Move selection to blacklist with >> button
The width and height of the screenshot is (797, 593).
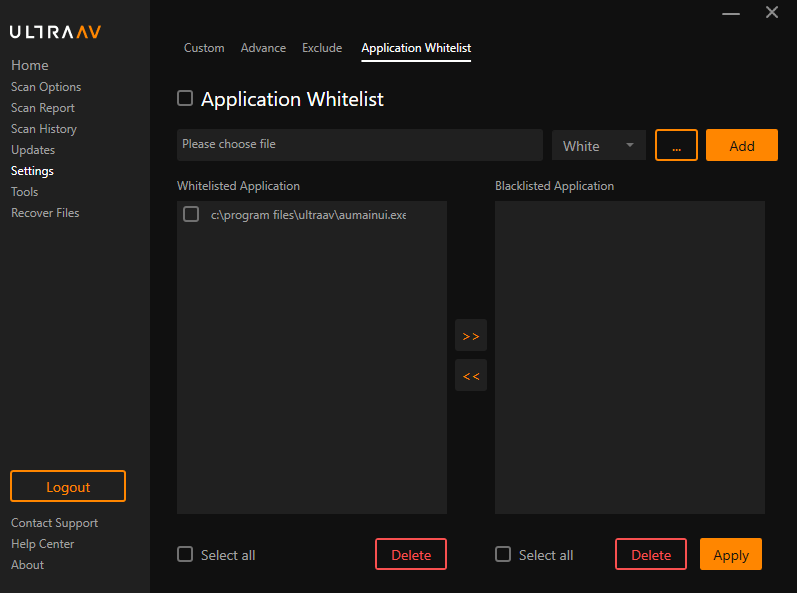tap(471, 335)
